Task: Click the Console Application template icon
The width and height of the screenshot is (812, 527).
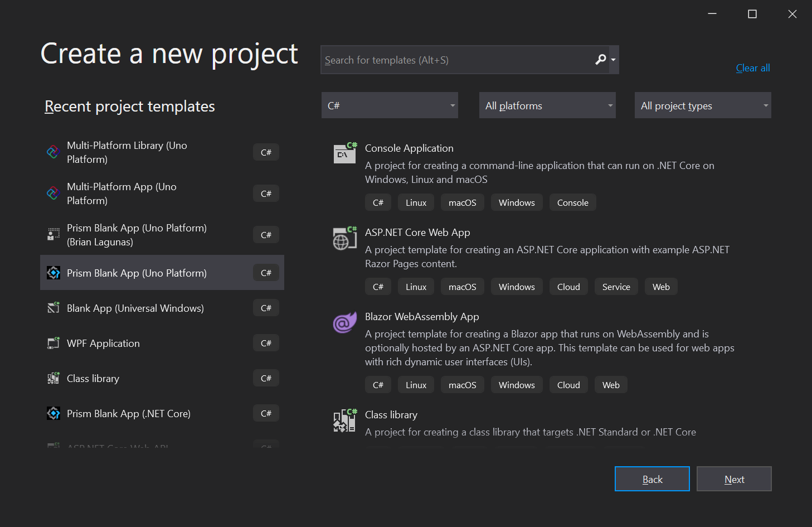Action: [x=345, y=153]
